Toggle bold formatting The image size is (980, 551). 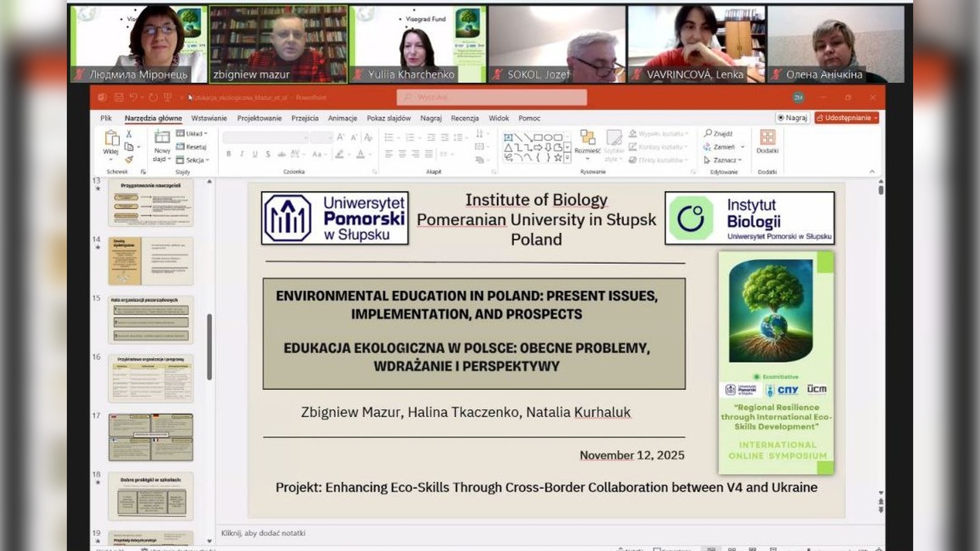tap(229, 154)
